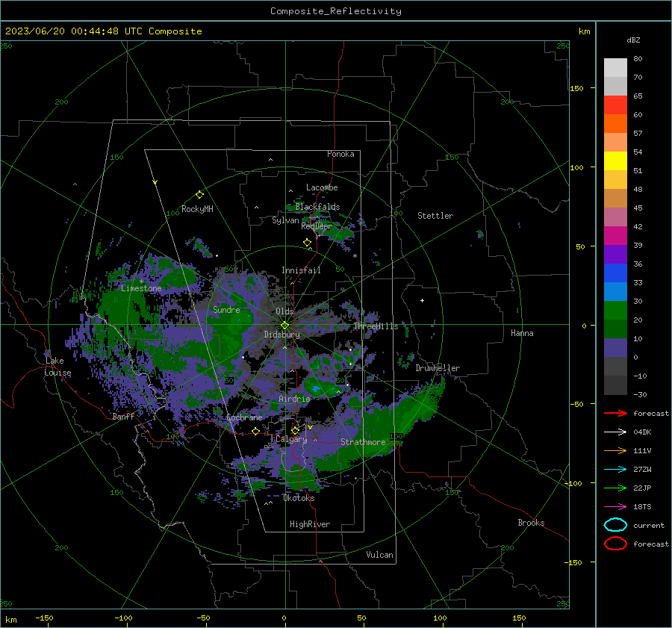Click the dBZ legend heading
672x628 pixels.
tap(633, 40)
